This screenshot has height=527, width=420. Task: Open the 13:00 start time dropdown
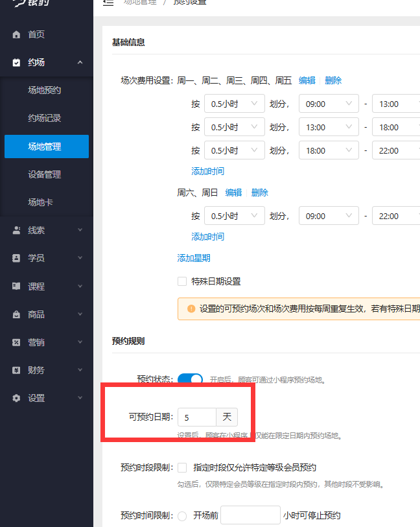point(329,127)
